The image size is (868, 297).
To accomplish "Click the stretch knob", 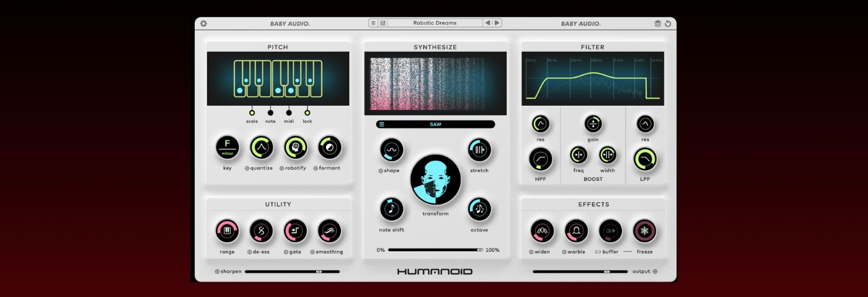I will click(479, 149).
